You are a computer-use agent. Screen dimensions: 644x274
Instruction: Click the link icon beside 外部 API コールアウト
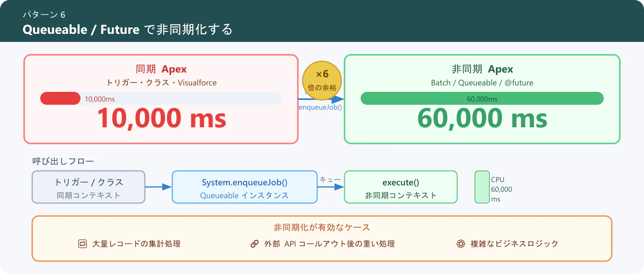[254, 244]
